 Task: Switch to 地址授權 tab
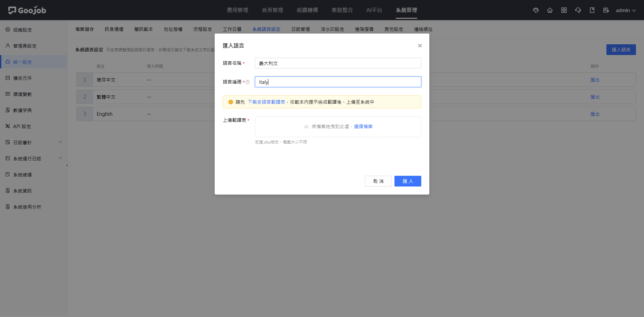[x=173, y=29]
